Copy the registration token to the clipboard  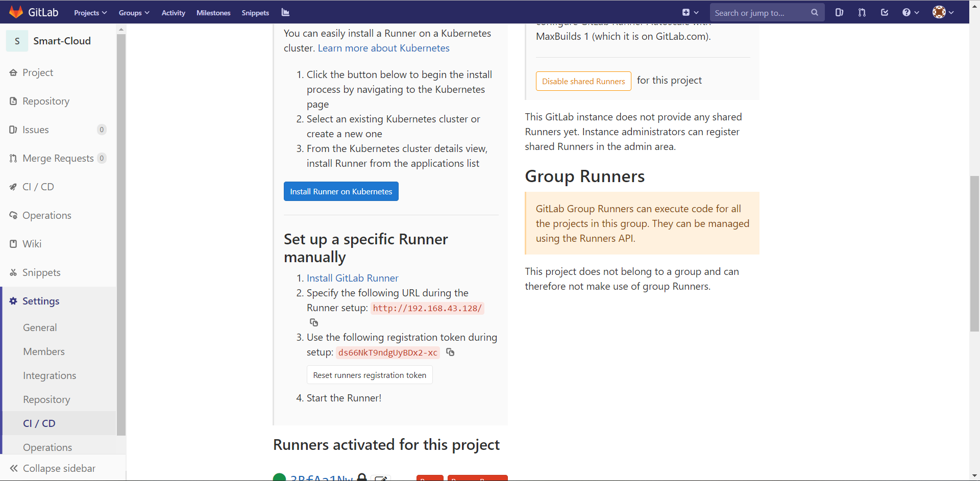(x=450, y=352)
